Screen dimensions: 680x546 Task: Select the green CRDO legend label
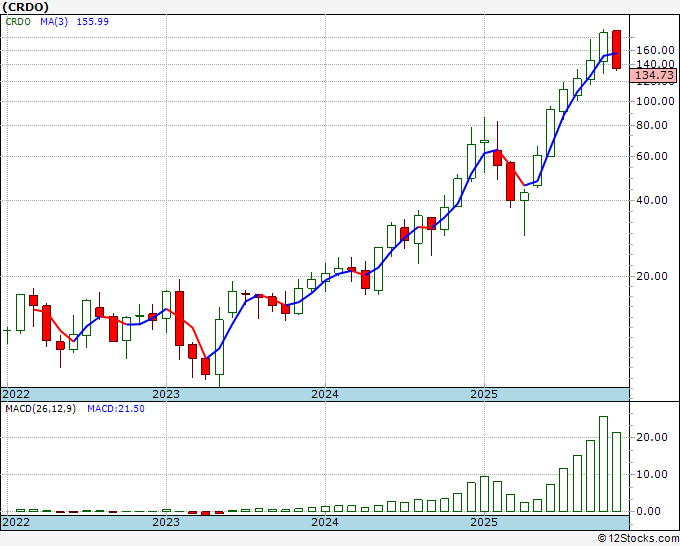(x=18, y=22)
